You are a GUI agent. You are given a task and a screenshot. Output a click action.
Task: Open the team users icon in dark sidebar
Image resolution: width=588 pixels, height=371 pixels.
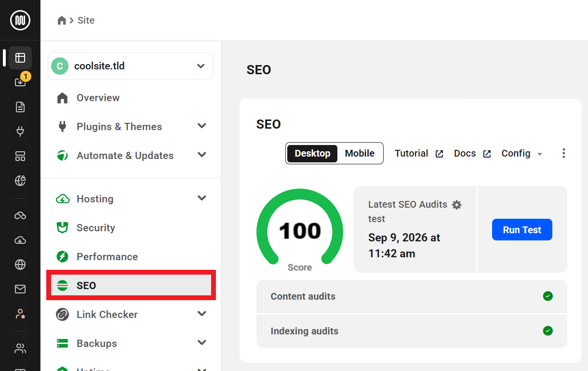[20, 348]
